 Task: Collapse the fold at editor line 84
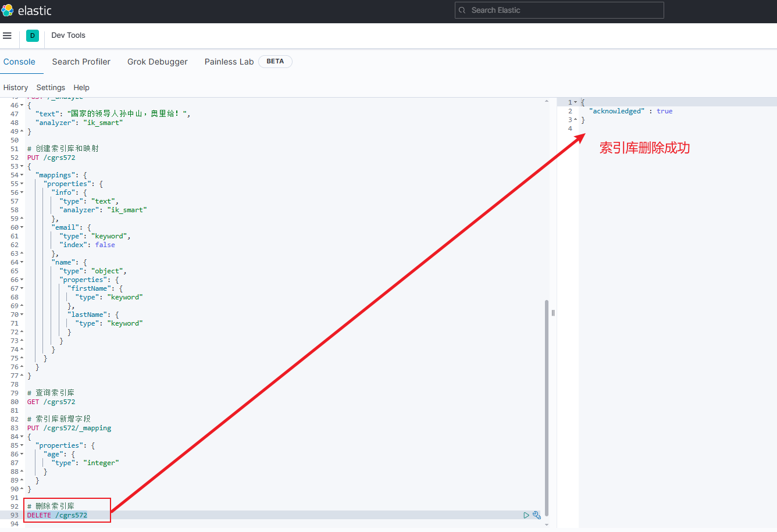22,437
